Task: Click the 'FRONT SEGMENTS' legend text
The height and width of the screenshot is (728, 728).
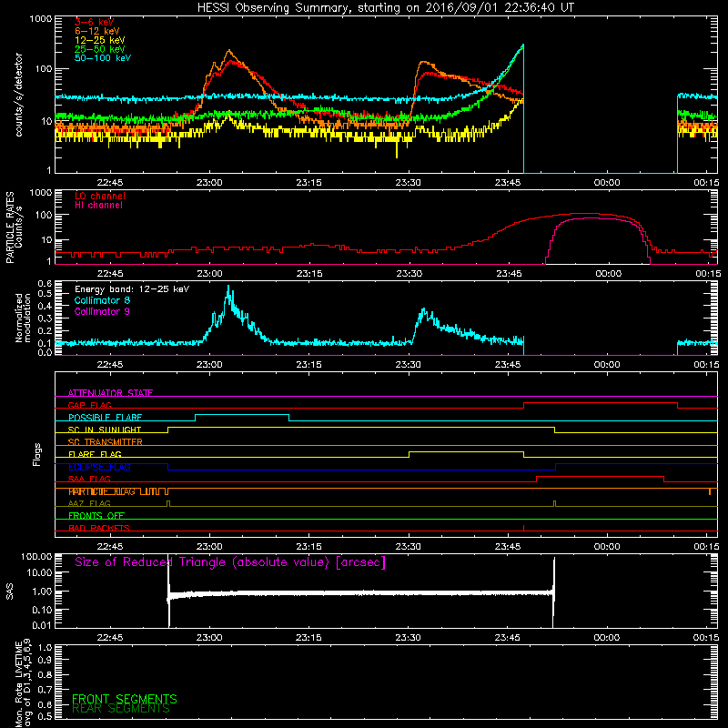Action: pyautogui.click(x=125, y=699)
